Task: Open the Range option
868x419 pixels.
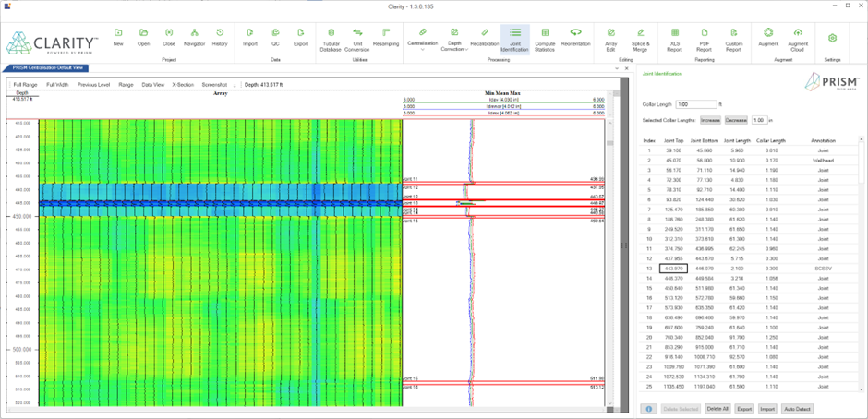Action: [126, 85]
